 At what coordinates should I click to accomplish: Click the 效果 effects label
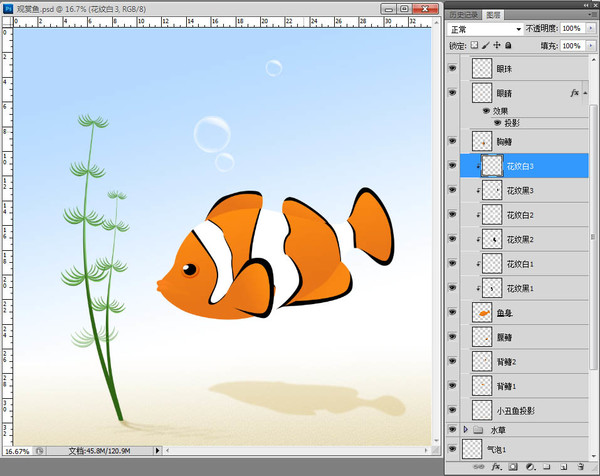point(501,111)
